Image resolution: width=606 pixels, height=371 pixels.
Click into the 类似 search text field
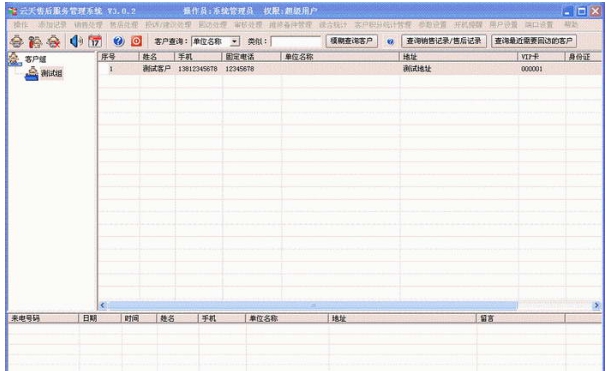click(x=296, y=41)
